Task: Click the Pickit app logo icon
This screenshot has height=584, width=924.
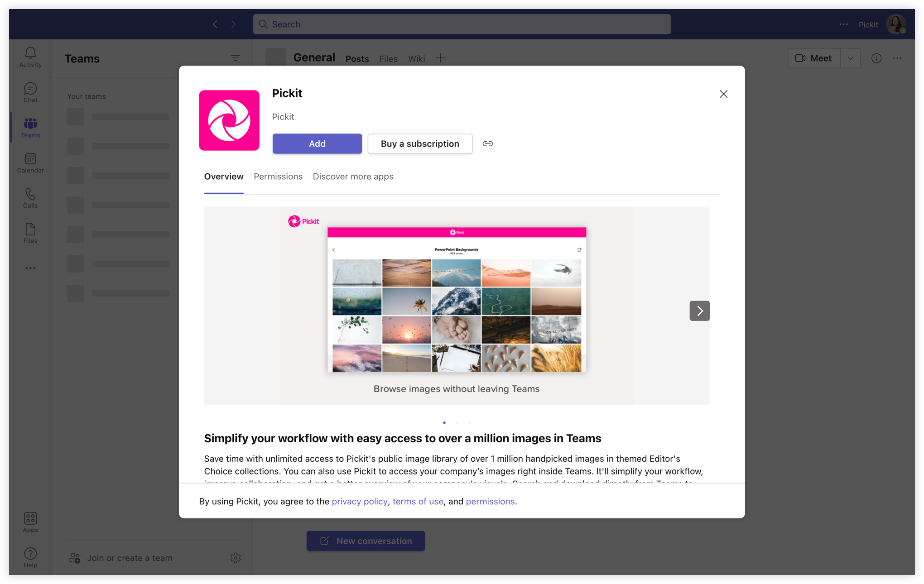Action: [x=229, y=120]
